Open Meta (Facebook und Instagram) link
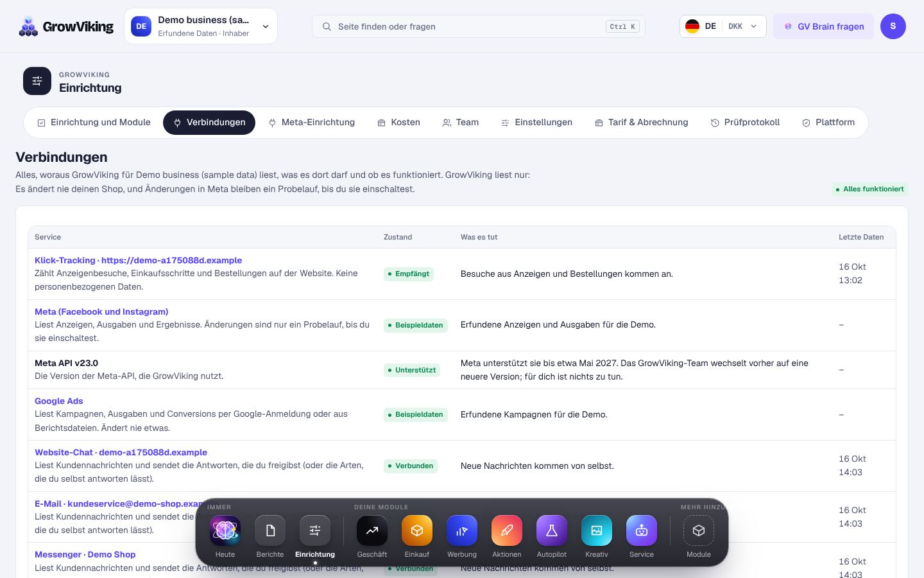Viewport: 924px width, 578px height. tap(101, 311)
